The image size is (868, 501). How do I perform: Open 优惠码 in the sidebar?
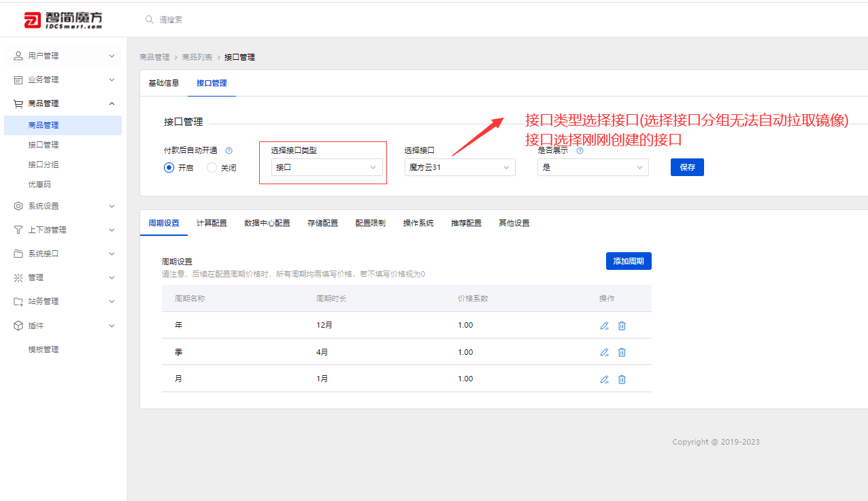39,184
